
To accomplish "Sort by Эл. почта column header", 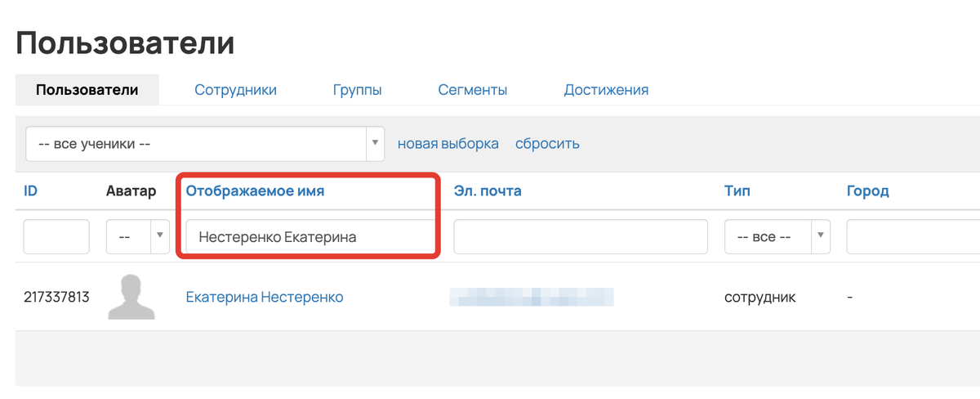I will click(488, 191).
